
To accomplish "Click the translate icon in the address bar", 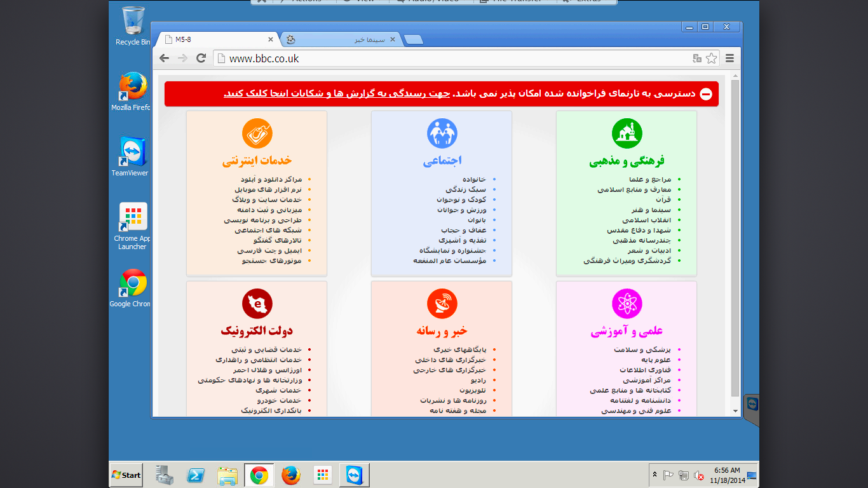I will click(697, 58).
